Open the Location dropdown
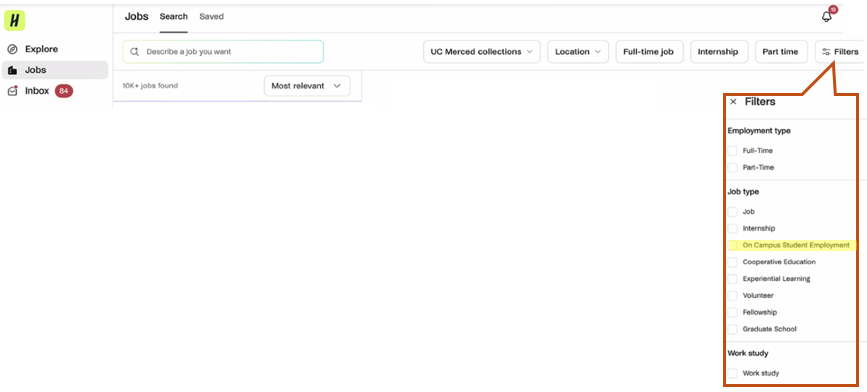This screenshot has height=392, width=867. (578, 52)
